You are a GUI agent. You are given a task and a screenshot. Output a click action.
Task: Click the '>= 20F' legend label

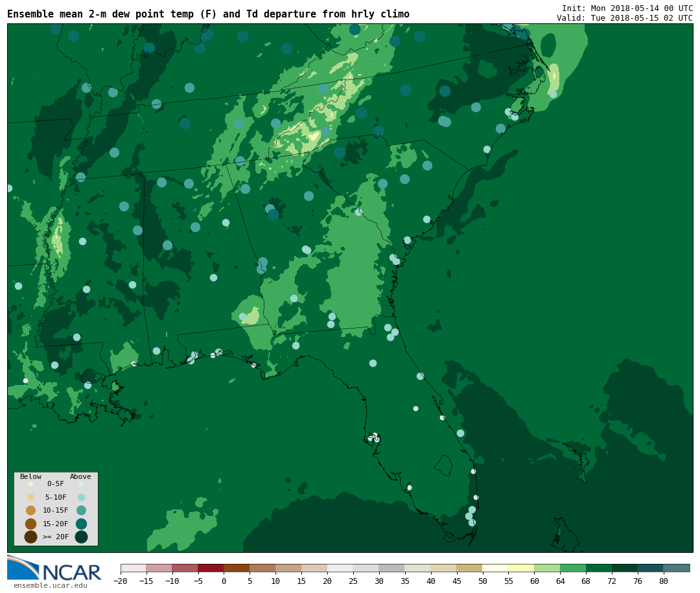pos(56,537)
